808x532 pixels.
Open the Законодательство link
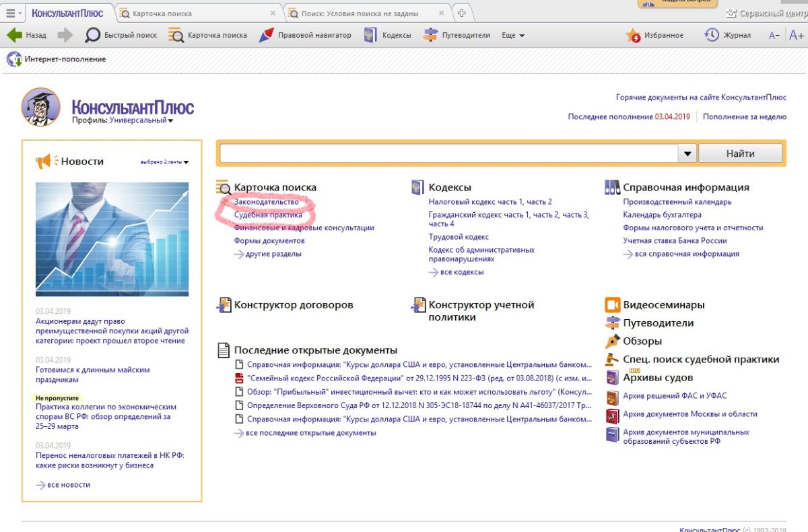click(x=266, y=202)
